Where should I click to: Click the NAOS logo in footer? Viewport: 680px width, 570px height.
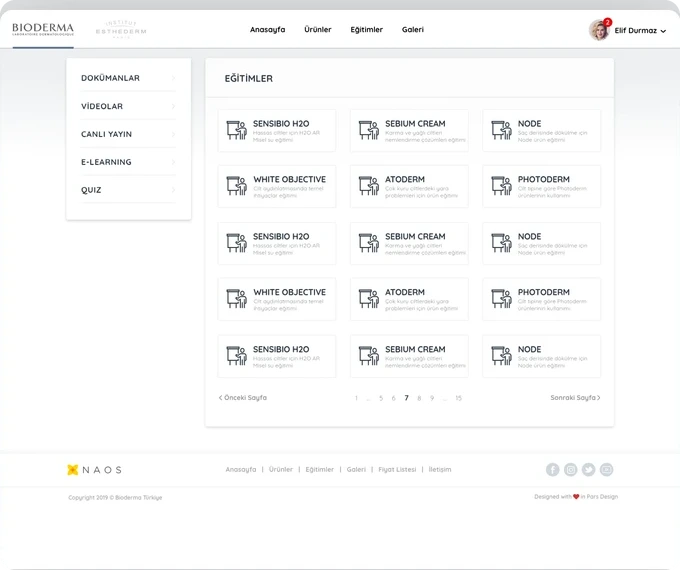(x=94, y=470)
